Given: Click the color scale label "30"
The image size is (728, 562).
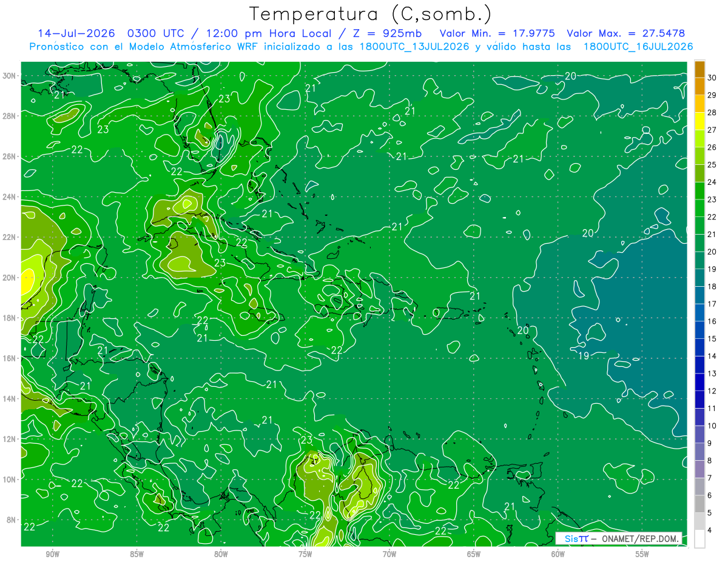Looking at the screenshot, I should tap(712, 77).
